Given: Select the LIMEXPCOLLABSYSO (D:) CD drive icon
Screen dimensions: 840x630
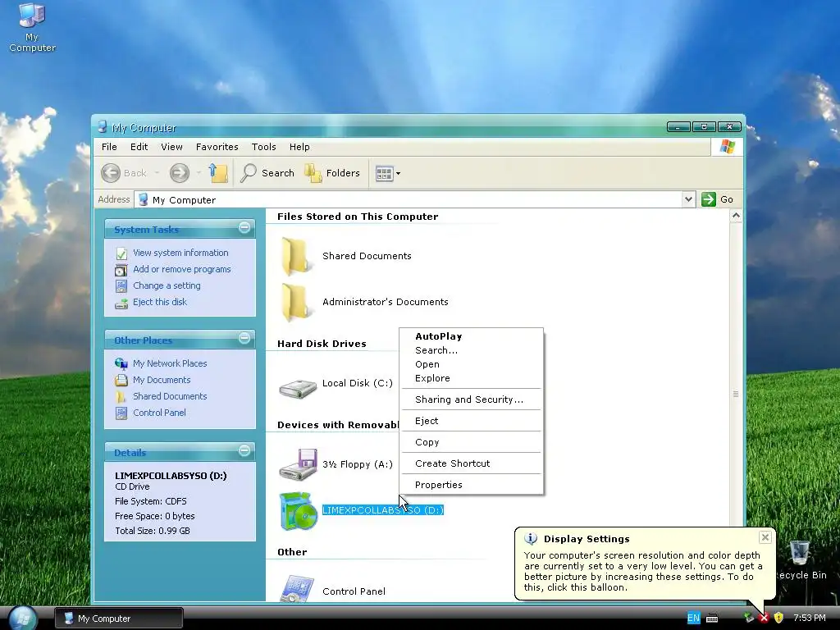Looking at the screenshot, I should [x=298, y=511].
